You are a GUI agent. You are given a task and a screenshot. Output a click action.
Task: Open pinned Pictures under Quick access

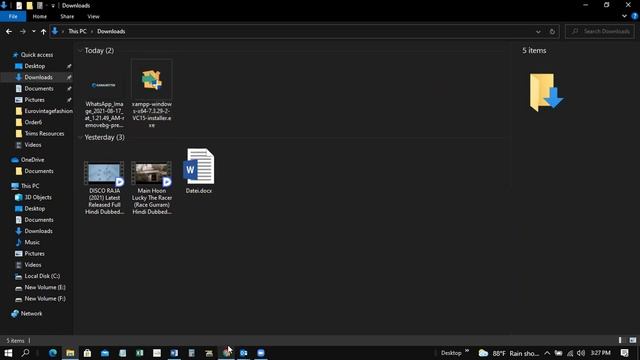click(x=34, y=100)
